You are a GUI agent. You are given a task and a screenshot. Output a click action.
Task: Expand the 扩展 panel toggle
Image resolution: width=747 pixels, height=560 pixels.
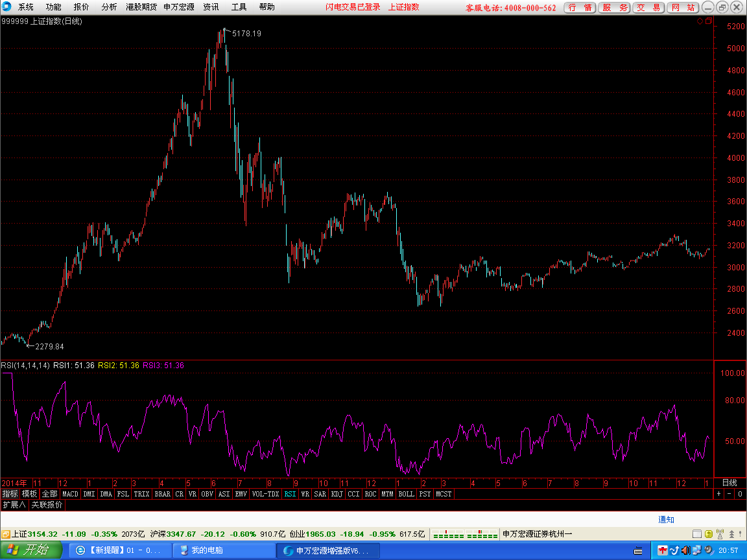[14, 505]
